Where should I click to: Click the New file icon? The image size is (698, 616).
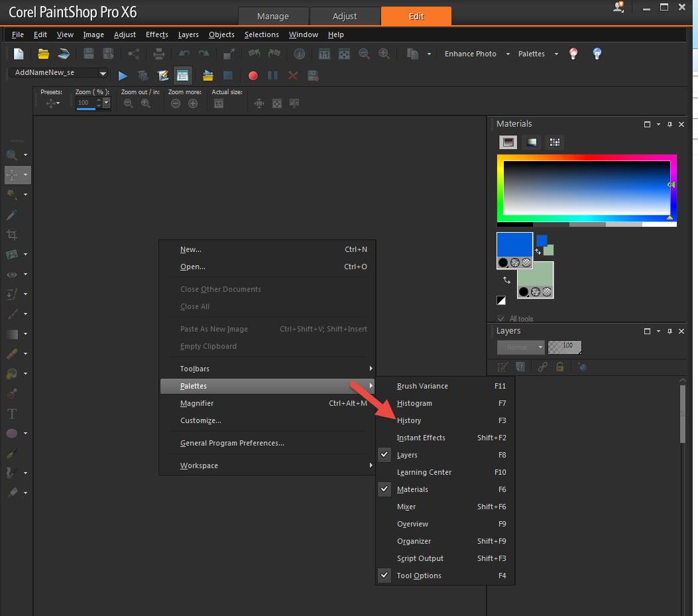click(19, 54)
